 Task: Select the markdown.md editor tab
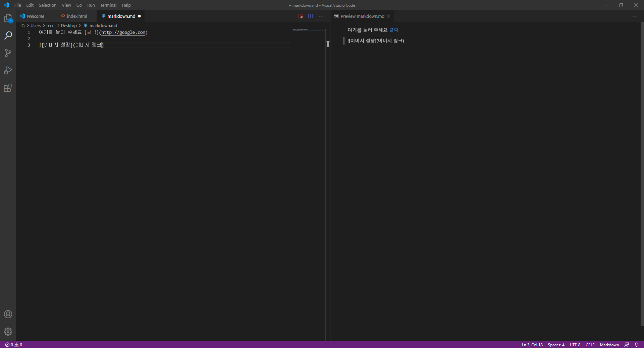[121, 16]
